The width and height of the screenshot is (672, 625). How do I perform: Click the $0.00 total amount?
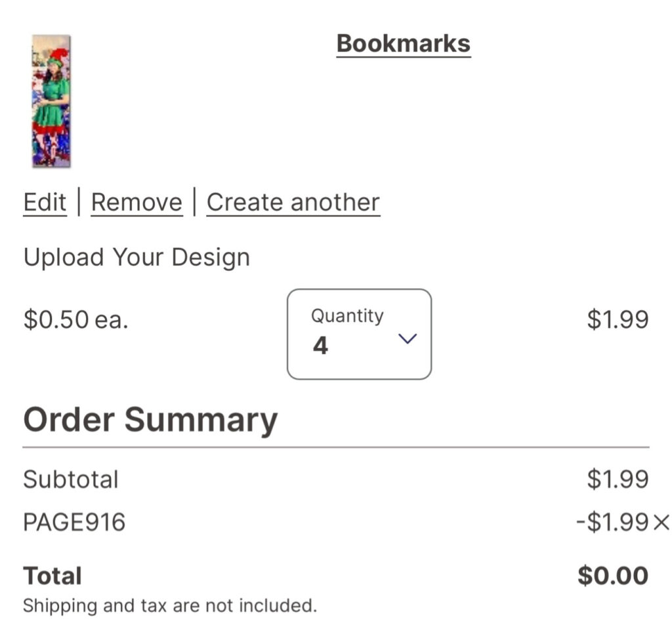pos(612,576)
